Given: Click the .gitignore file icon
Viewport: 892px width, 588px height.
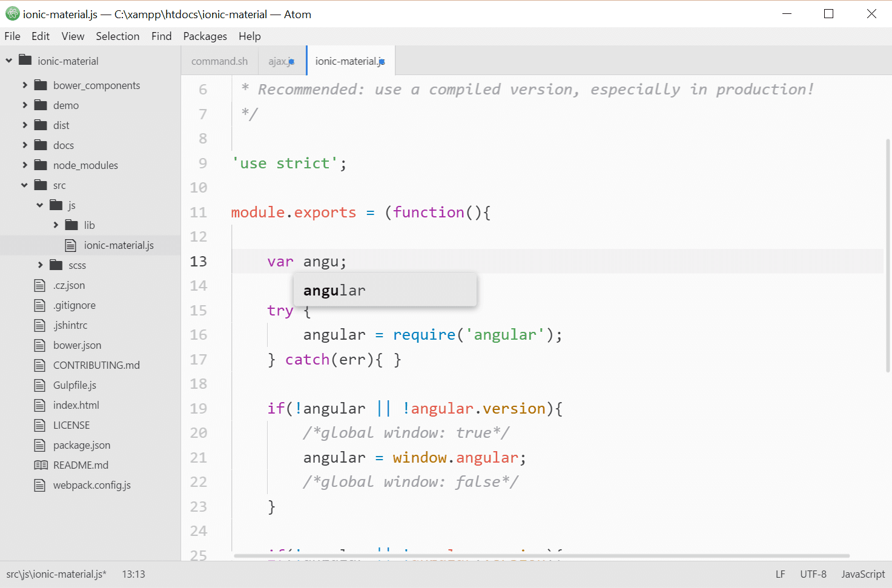Looking at the screenshot, I should [40, 305].
